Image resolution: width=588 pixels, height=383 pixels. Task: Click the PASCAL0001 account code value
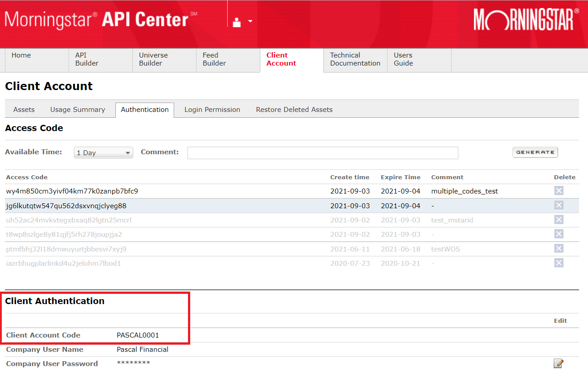(138, 335)
